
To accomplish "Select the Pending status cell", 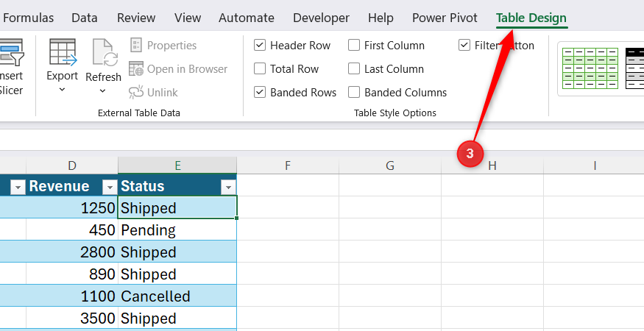I will coord(177,229).
